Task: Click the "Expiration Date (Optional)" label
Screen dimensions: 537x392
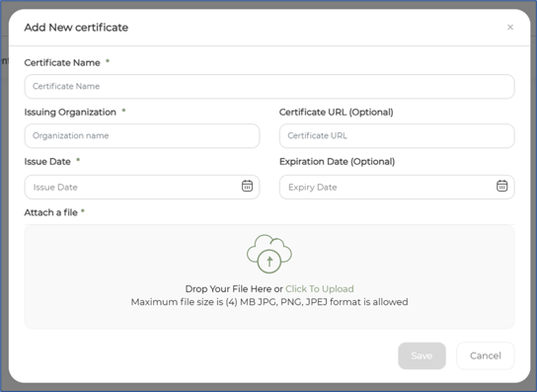Action: tap(337, 162)
